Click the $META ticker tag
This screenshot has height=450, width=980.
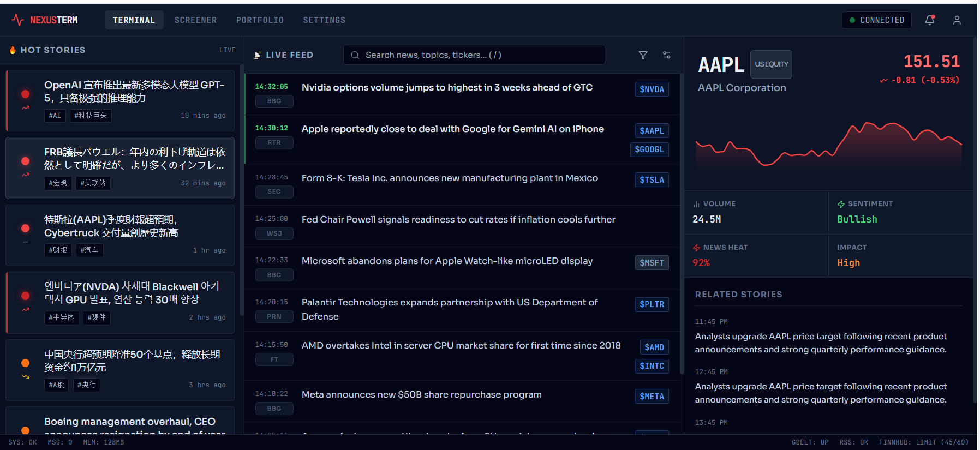point(652,397)
